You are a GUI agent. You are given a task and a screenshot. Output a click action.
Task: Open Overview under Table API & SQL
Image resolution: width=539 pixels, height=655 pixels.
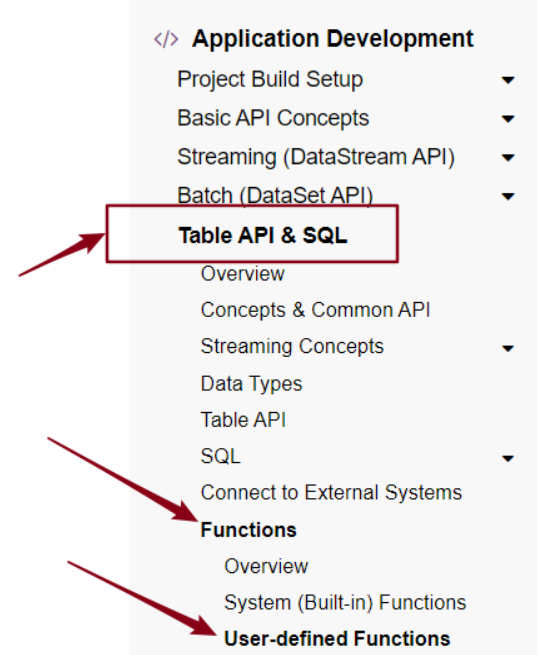[242, 274]
